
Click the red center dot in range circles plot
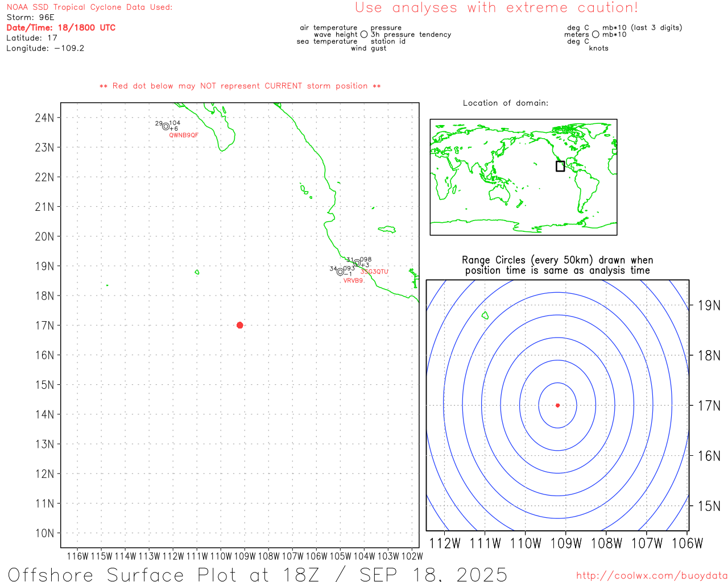click(x=557, y=405)
